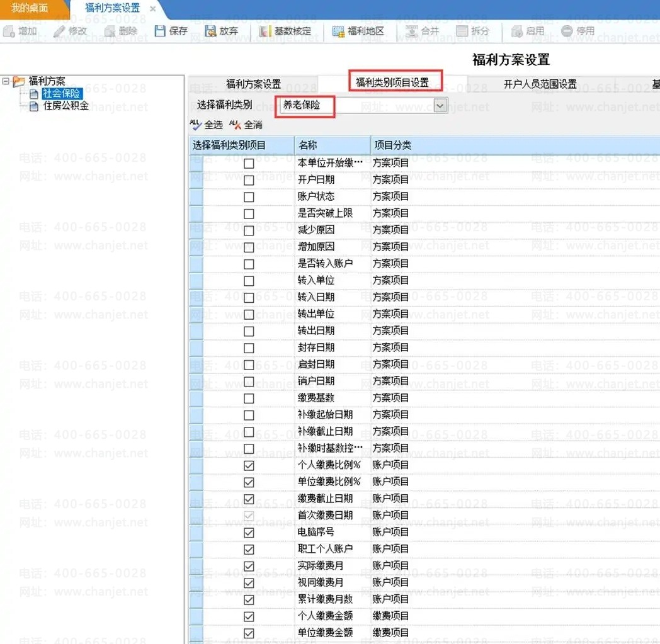Click the 项目分类 column header
Screen dimensions: 660x644
coord(392,145)
